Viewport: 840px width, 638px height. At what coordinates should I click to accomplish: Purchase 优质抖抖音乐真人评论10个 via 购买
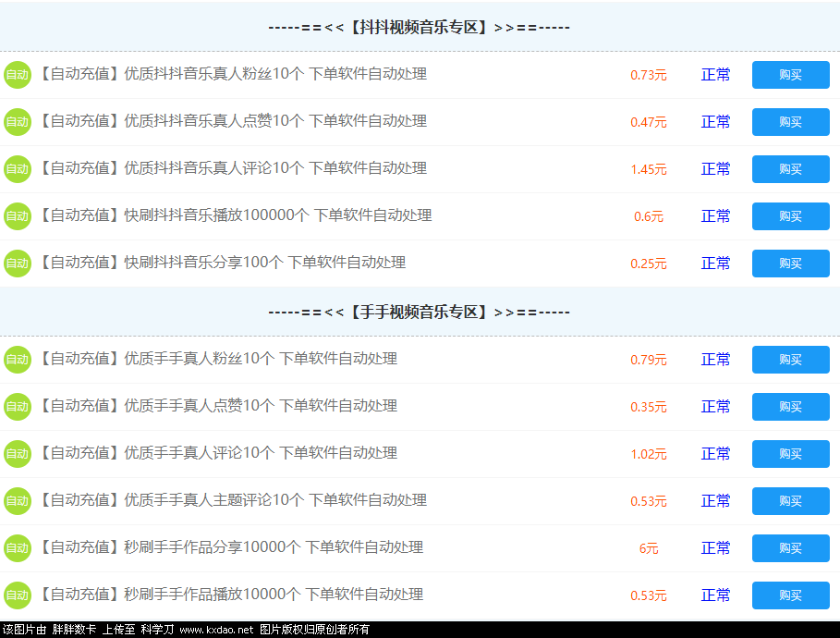click(791, 169)
